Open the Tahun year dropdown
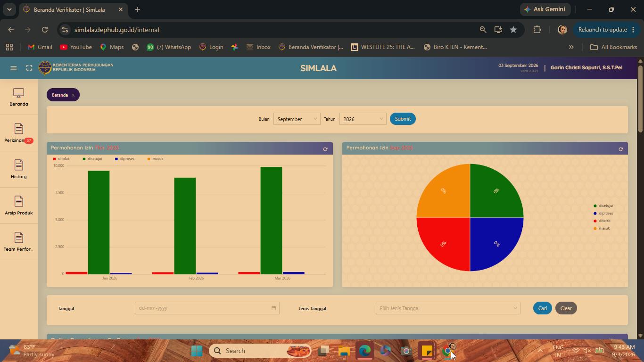 coord(363,119)
